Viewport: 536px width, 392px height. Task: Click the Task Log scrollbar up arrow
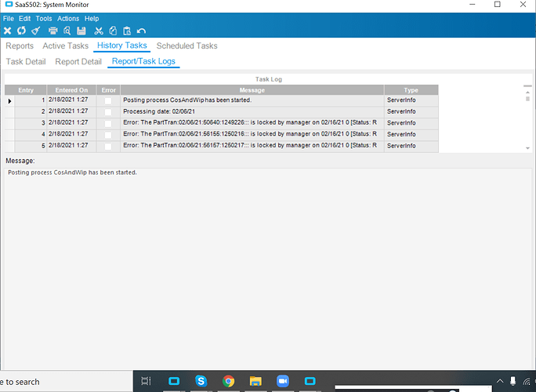(527, 93)
